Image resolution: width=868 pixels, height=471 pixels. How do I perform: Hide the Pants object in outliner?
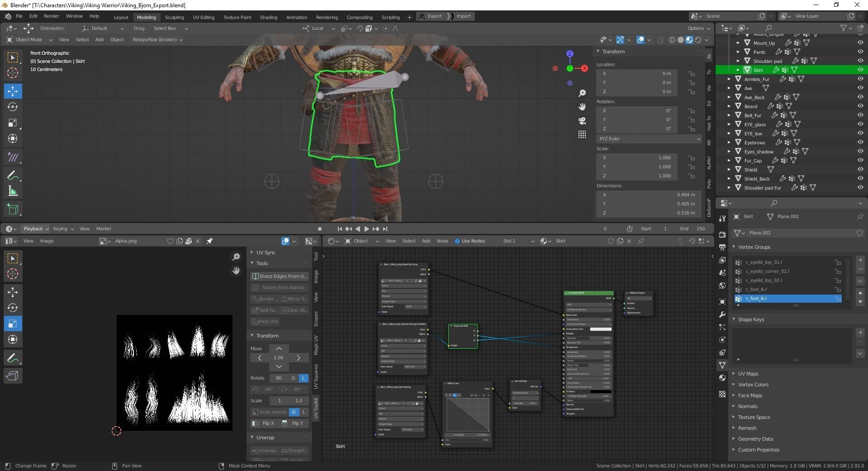pos(860,52)
